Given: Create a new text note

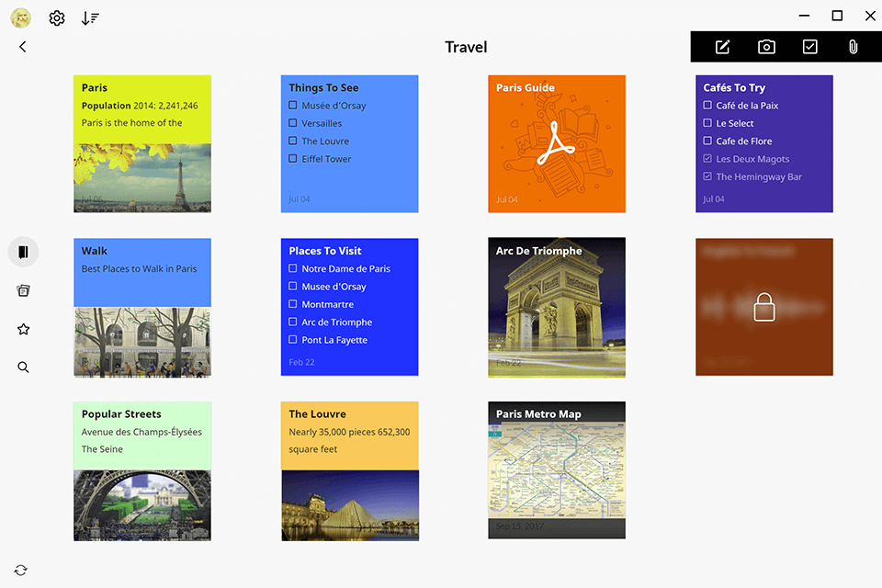Looking at the screenshot, I should coord(723,47).
